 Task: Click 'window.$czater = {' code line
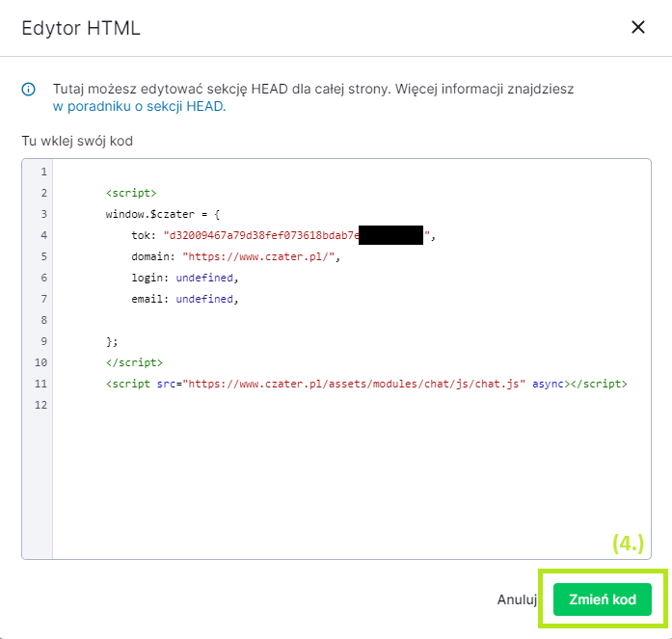coord(163,214)
